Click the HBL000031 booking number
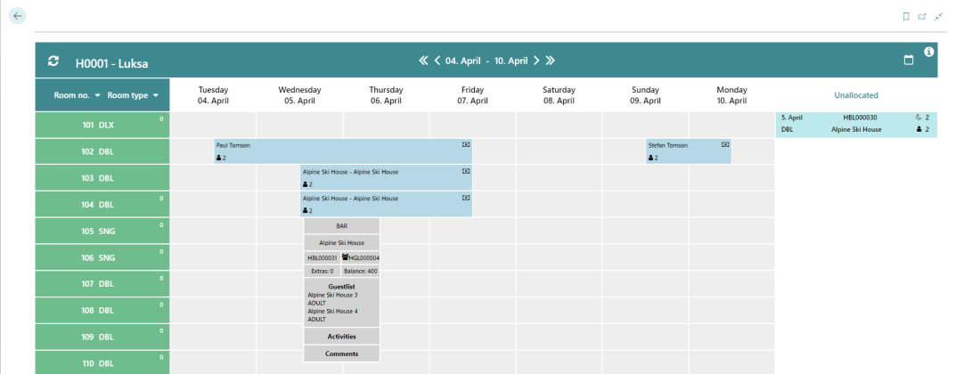Image resolution: width=980 pixels, height=374 pixels. point(322,258)
